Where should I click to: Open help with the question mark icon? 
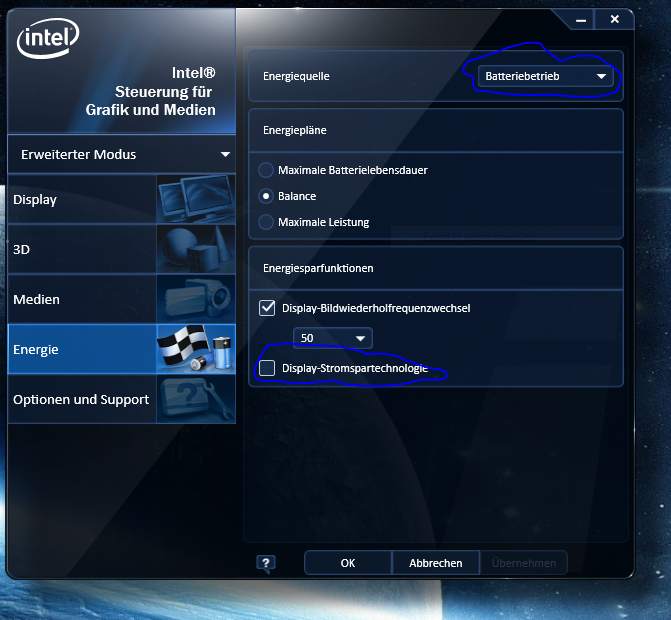(266, 563)
